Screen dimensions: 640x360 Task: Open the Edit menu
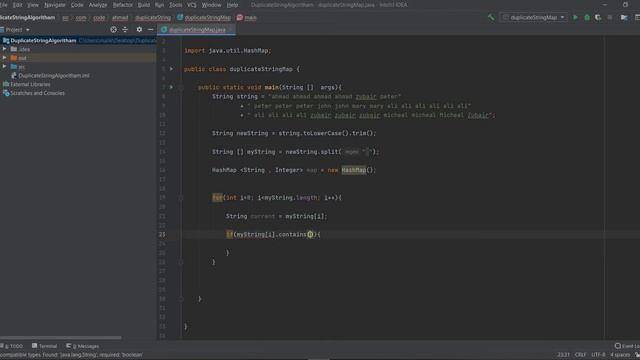click(17, 5)
